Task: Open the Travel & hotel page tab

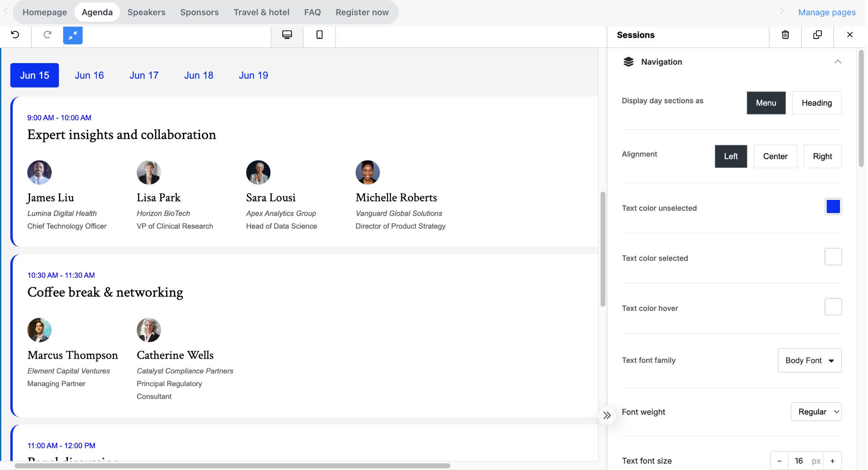Action: (262, 12)
